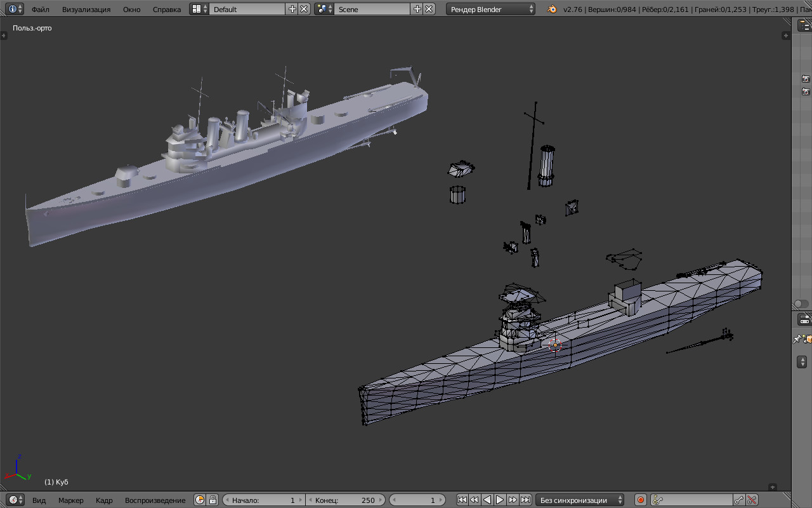
Task: Open the Воспроизведение playback menu
Action: (155, 500)
